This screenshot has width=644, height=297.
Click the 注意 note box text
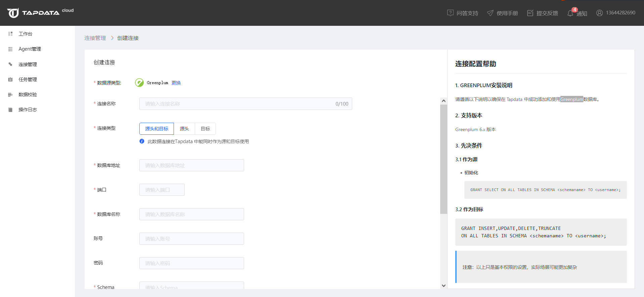coord(519,267)
